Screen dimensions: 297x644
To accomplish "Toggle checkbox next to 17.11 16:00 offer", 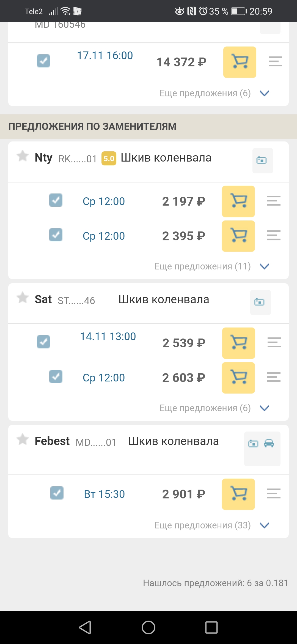I will [x=43, y=61].
